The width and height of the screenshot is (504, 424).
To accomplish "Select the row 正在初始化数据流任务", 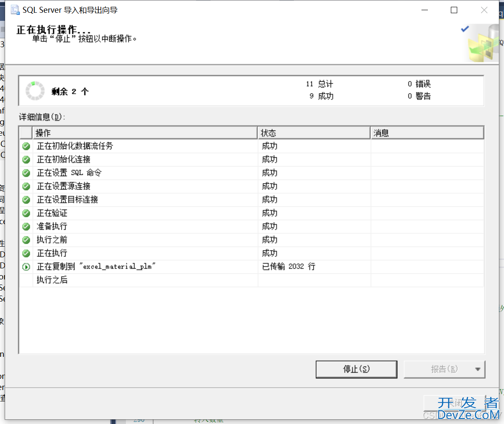I will pyautogui.click(x=251, y=146).
